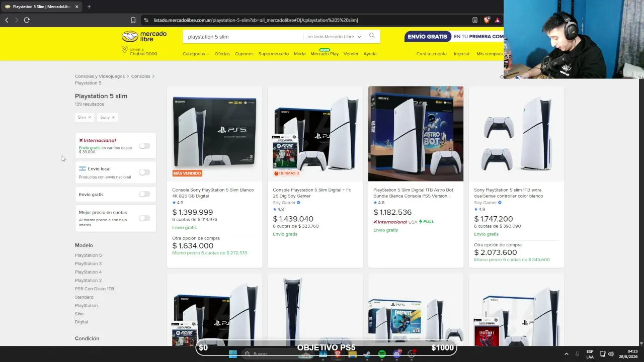Turn on the Envío gratis filter toggle
This screenshot has height=362, width=644.
point(144,194)
